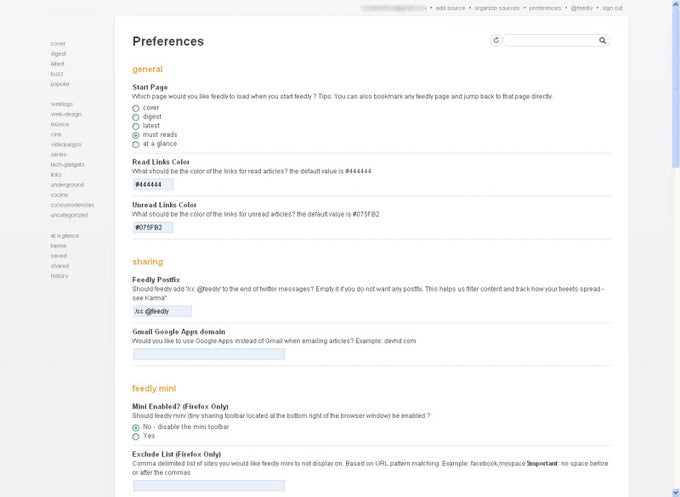Screen dimensions: 680x497
Task: Open 'saved' articles in sidebar
Action: point(59,255)
